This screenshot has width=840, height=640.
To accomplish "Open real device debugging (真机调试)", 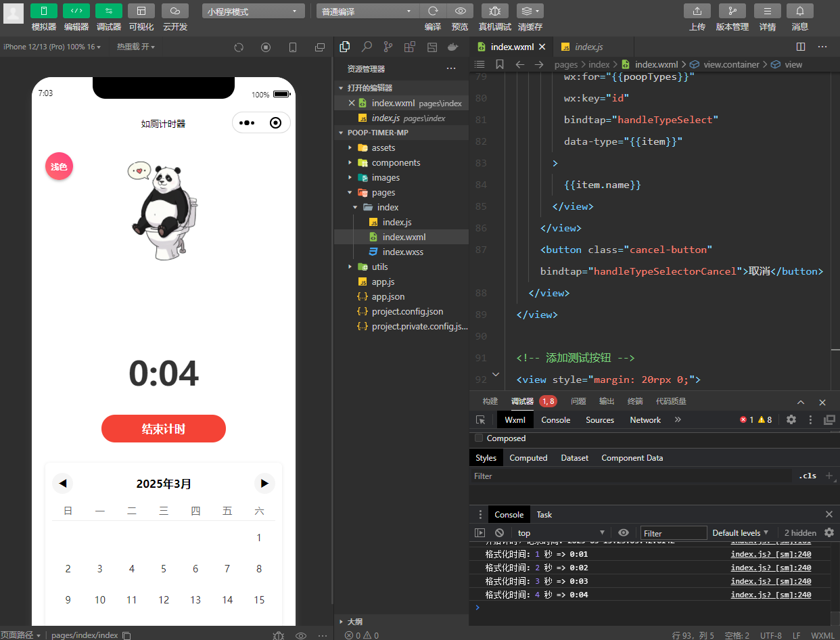I will 495,11.
